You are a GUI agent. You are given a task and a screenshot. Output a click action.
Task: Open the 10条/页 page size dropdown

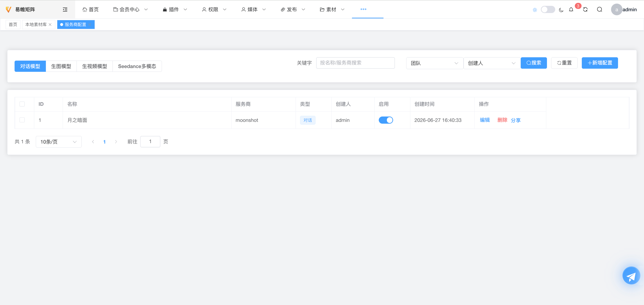pyautogui.click(x=59, y=142)
